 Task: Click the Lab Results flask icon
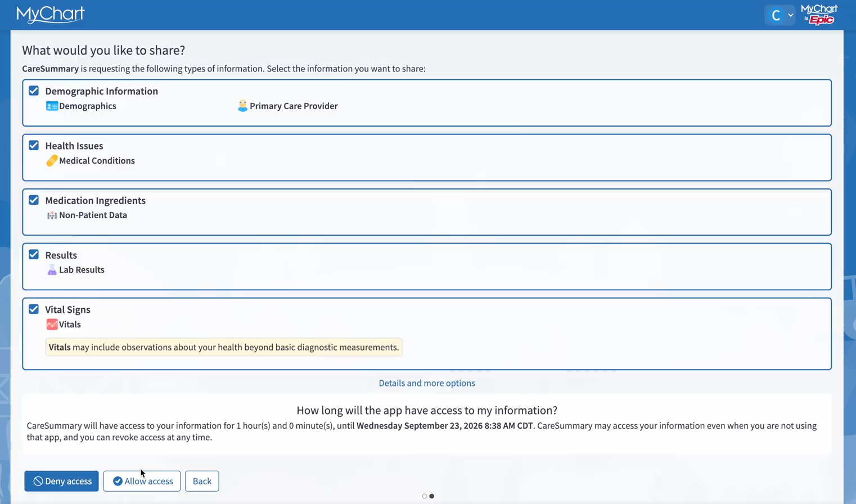52,270
